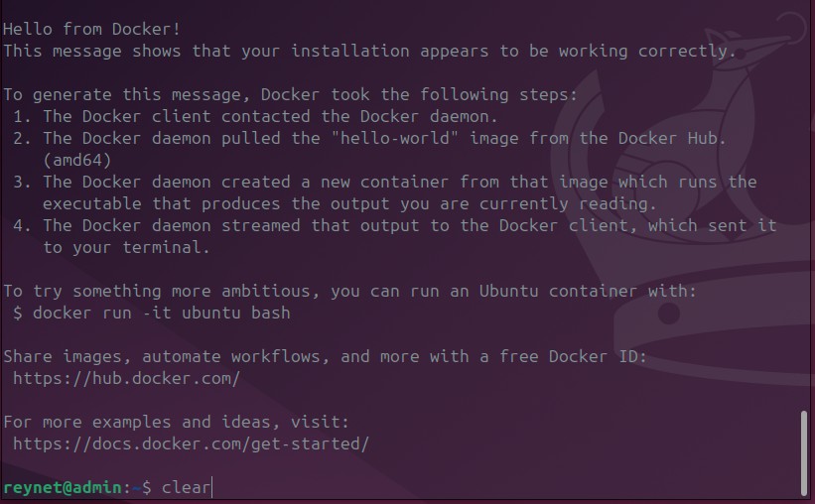815x504 pixels.
Task: Click the "To generate this message" line
Action: coord(290,94)
